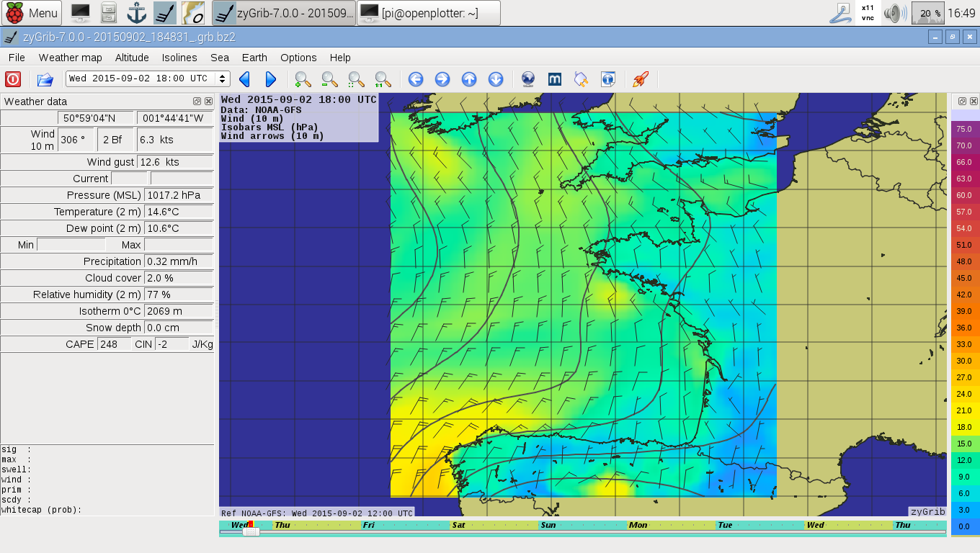Open forecast date combo box

point(148,78)
